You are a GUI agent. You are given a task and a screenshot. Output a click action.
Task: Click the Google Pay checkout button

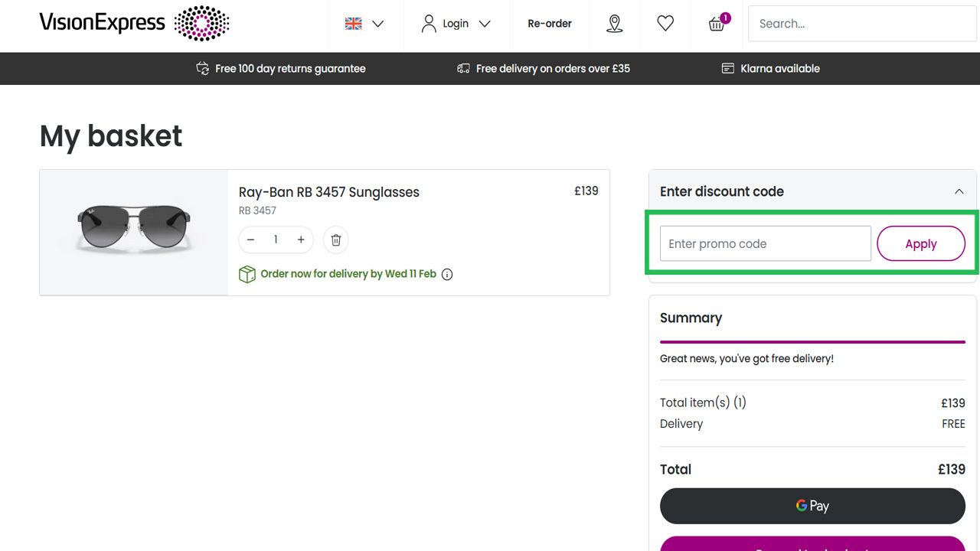point(812,505)
